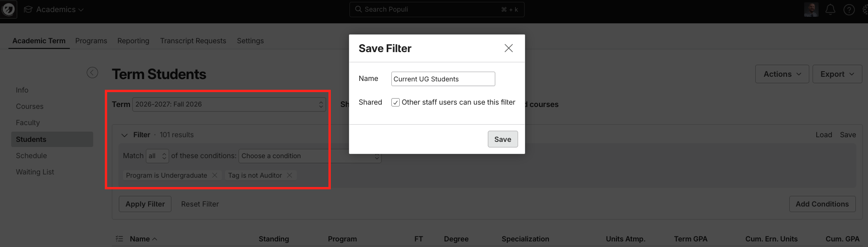Remove the Program is Undergraduate condition
The height and width of the screenshot is (247, 868).
point(215,175)
